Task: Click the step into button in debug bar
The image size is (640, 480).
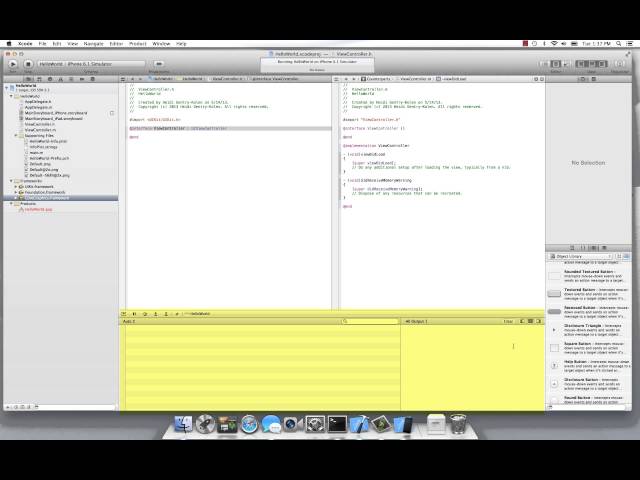Action: 156,314
